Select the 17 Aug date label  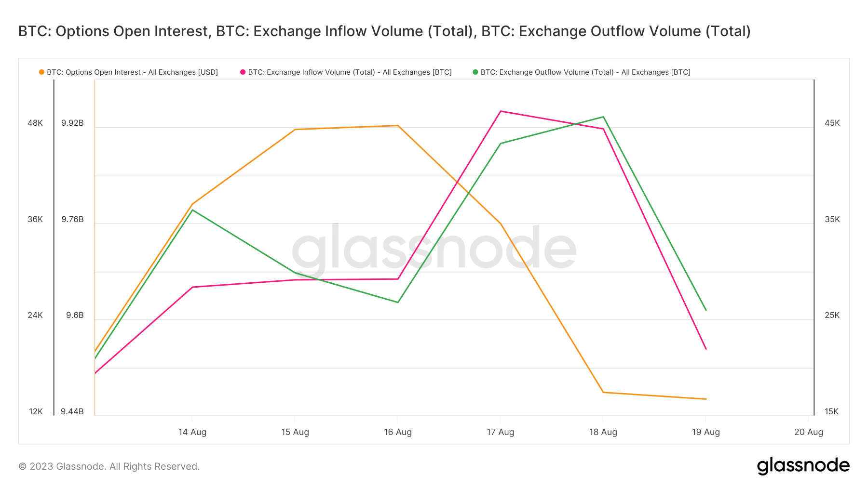tap(501, 432)
